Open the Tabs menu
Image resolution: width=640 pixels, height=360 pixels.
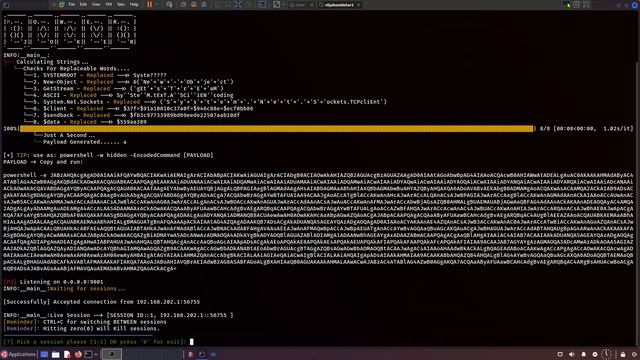tap(121, 4)
